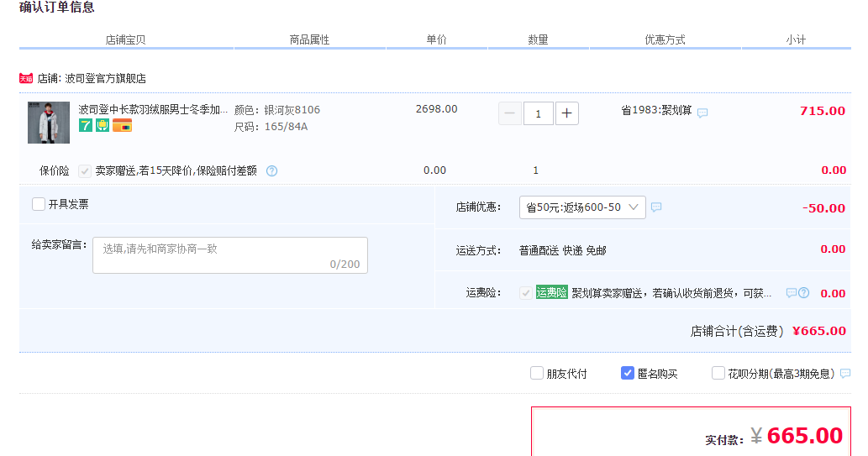Click the quantity input field
The height and width of the screenshot is (456, 868).
point(538,113)
